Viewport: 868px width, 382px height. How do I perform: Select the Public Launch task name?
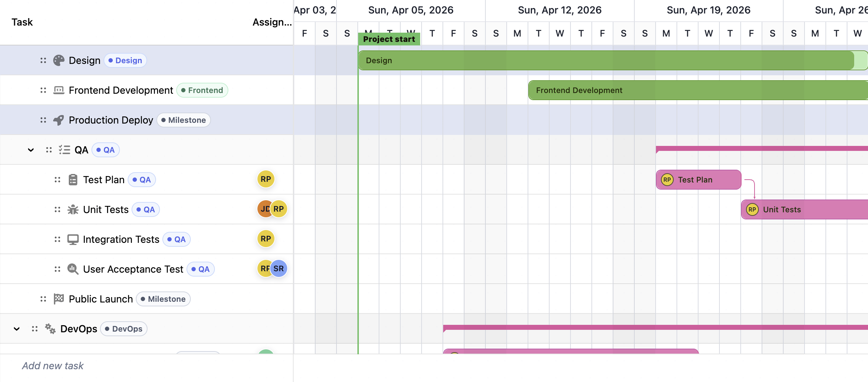click(101, 299)
